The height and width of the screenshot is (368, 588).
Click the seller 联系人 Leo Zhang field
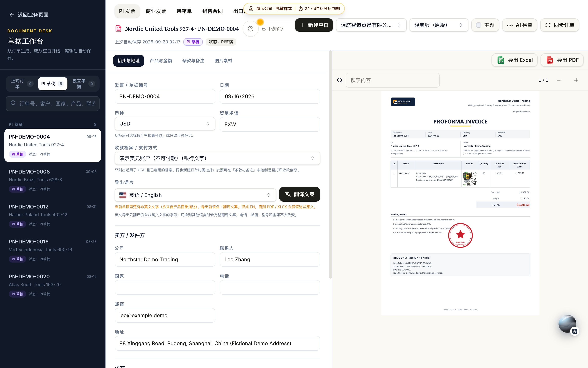tap(270, 259)
